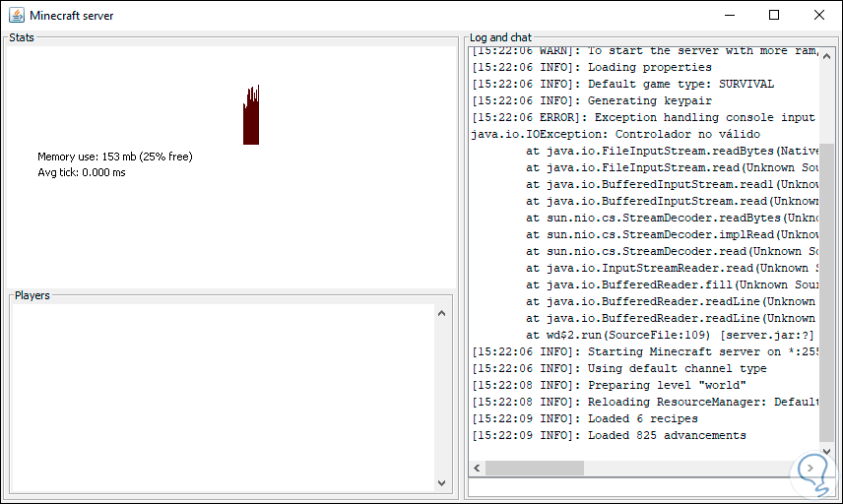This screenshot has width=843, height=504.
Task: Click the log horizontal scrollbar thumb
Action: [x=535, y=468]
